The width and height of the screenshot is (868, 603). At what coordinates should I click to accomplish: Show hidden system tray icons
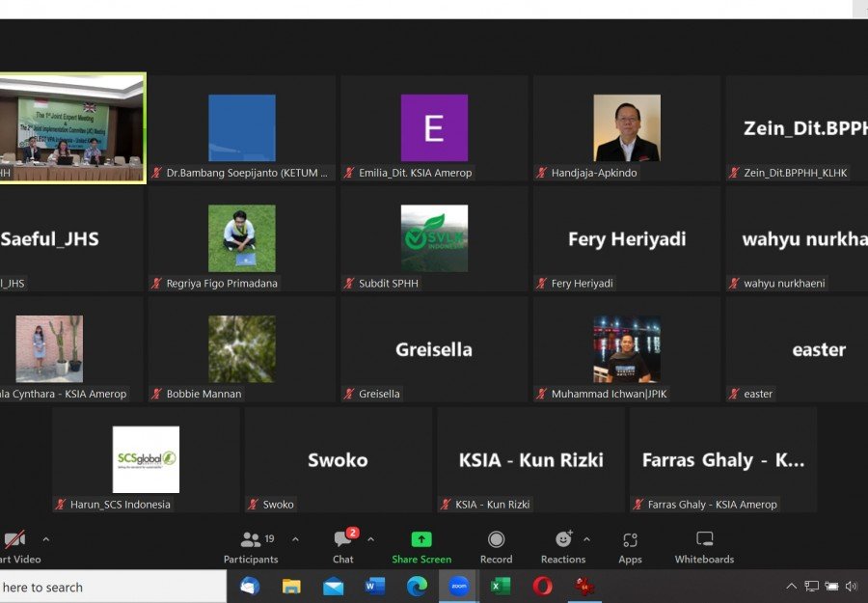click(791, 587)
